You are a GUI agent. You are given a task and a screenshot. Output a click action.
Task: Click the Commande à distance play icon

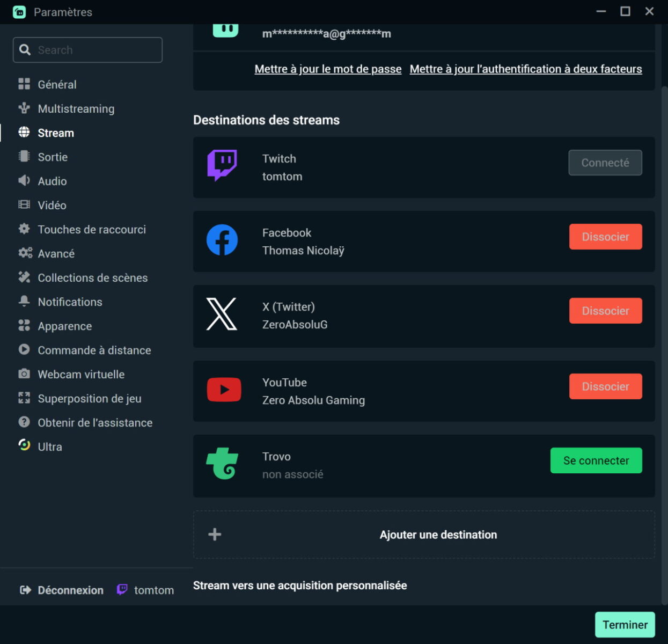tap(24, 349)
